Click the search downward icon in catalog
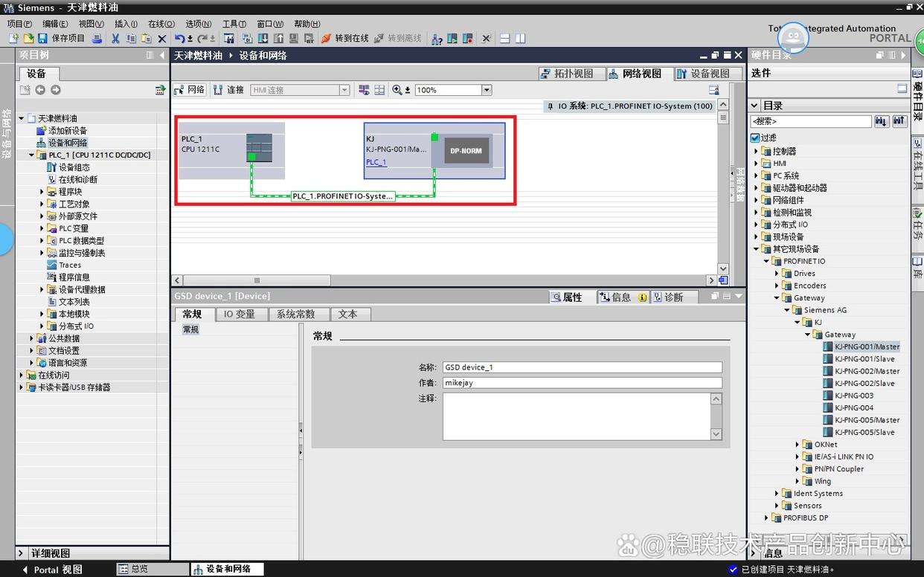The height and width of the screenshot is (577, 924). (882, 121)
